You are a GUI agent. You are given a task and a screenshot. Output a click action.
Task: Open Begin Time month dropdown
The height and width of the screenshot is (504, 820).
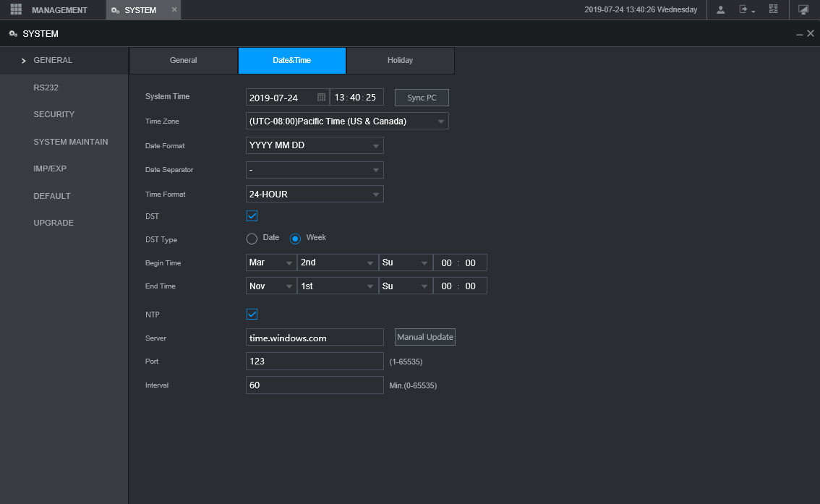pyautogui.click(x=271, y=263)
